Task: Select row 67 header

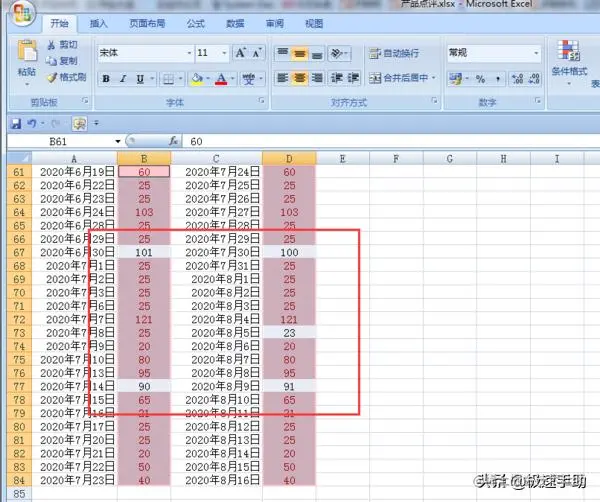Action: [x=19, y=253]
